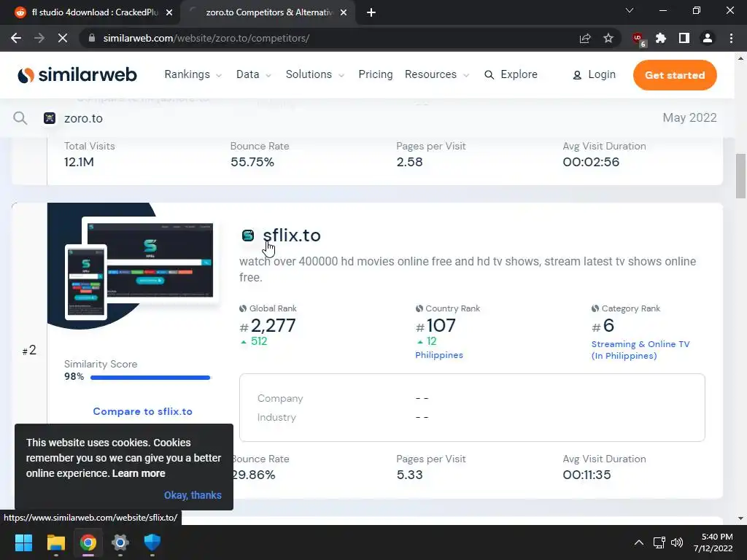Expand the Rankings dropdown menu
The width and height of the screenshot is (747, 560).
[x=193, y=74]
